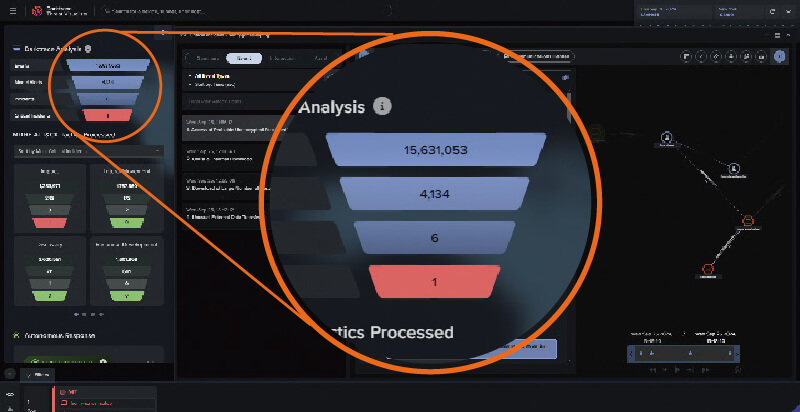Toggle the highlighted blue icon ending the graph toolbar
800x412 pixels.
(x=779, y=56)
